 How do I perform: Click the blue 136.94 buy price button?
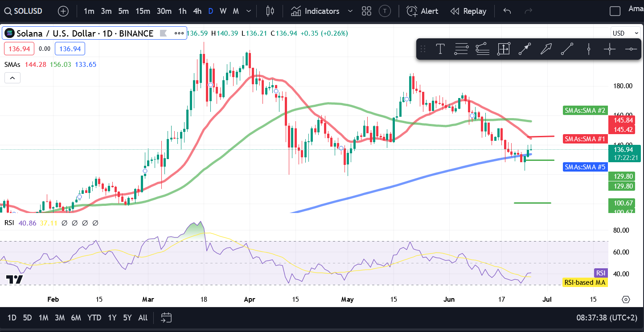pos(70,49)
